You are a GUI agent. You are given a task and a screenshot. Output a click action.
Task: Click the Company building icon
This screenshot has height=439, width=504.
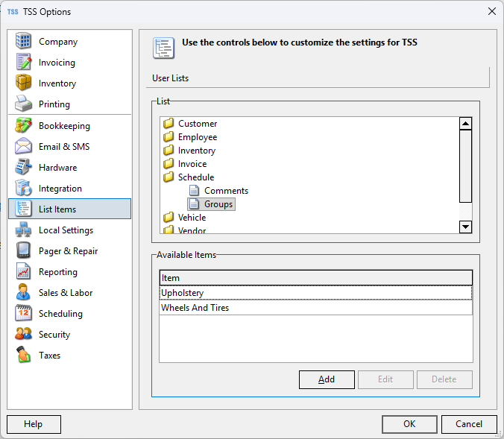[x=24, y=42]
